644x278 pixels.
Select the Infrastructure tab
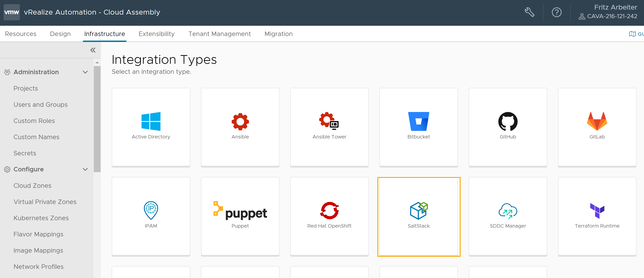(105, 34)
